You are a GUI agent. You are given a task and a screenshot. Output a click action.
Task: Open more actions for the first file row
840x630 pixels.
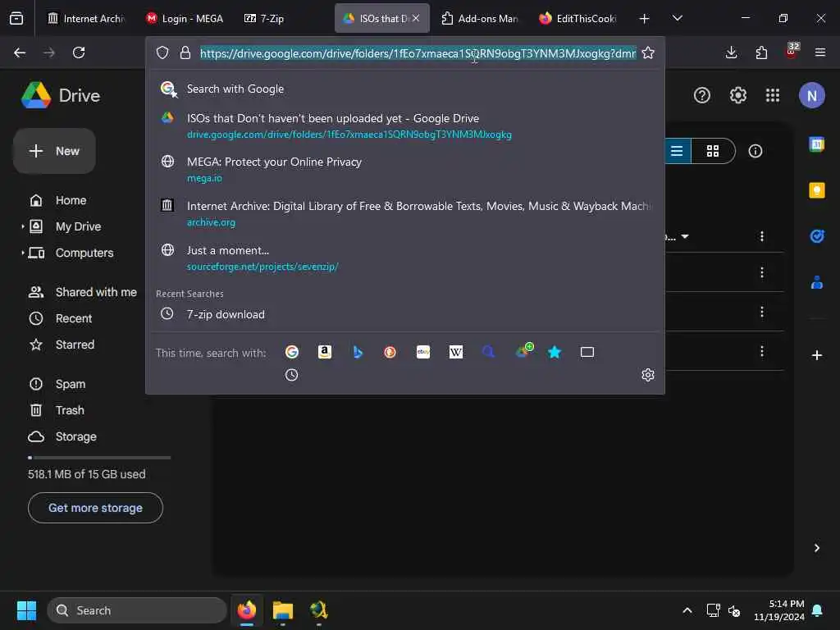point(762,236)
